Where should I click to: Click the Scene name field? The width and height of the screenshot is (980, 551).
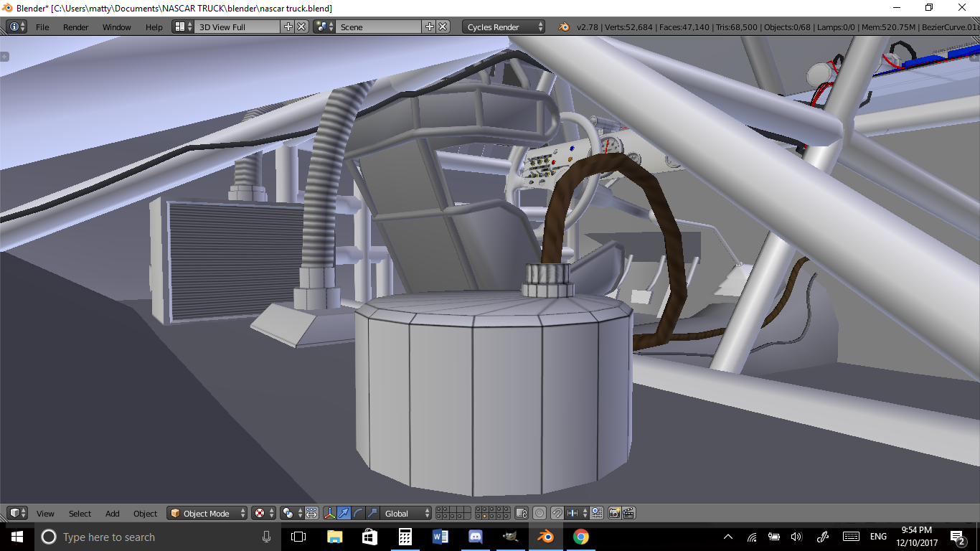coord(379,27)
